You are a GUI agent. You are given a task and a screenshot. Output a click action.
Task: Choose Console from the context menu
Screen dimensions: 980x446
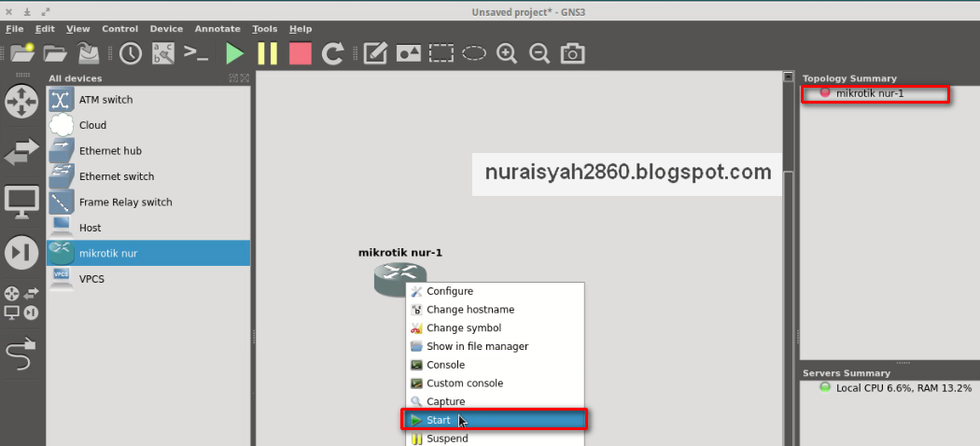coord(495,365)
